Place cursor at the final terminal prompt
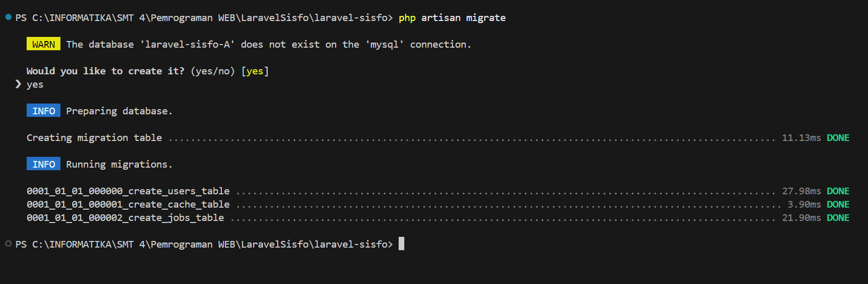Image resolution: width=868 pixels, height=284 pixels. [x=401, y=244]
